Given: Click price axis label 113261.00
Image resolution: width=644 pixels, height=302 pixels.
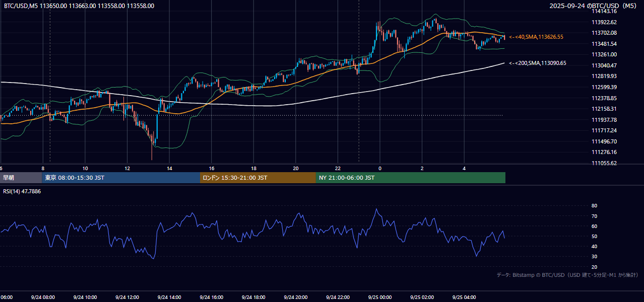Looking at the screenshot, I should [604, 54].
